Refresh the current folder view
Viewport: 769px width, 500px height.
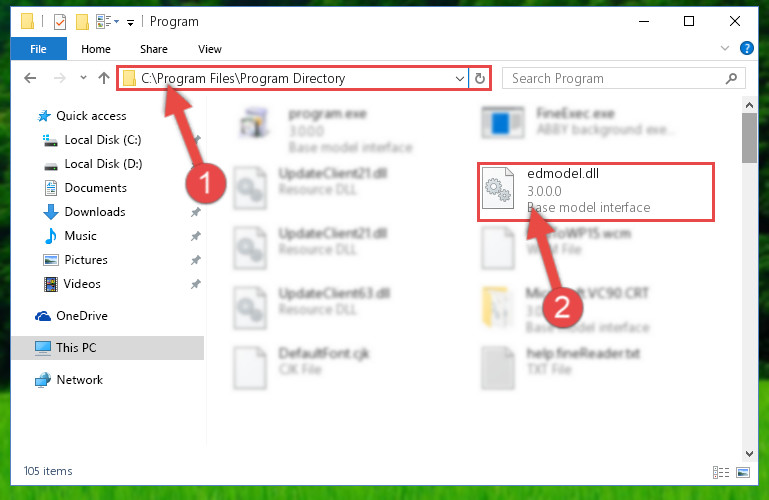click(480, 78)
